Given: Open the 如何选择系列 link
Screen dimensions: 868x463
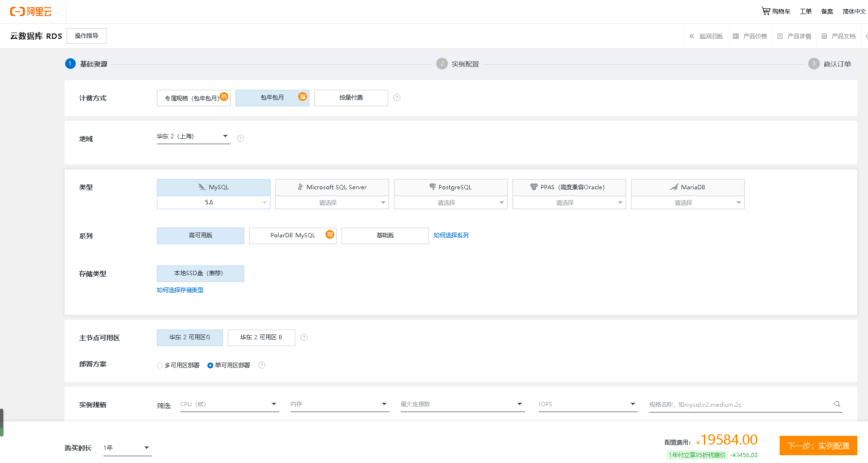Looking at the screenshot, I should pos(451,235).
